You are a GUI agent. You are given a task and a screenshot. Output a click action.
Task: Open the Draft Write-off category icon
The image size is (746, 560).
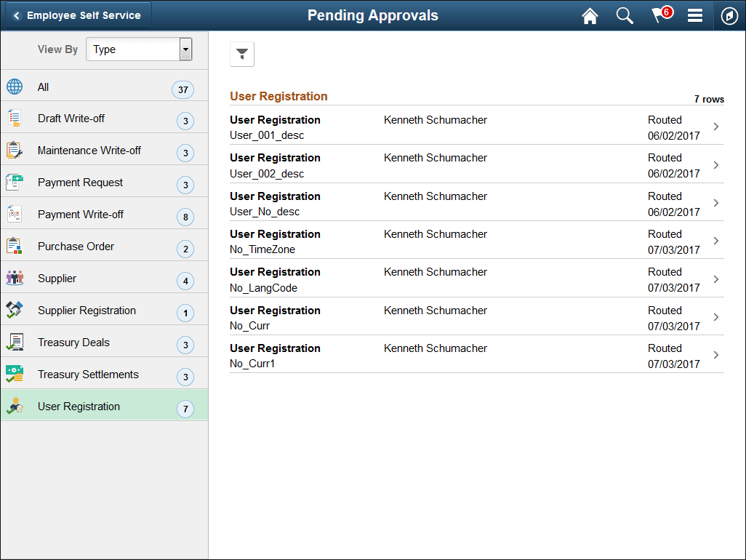15,118
